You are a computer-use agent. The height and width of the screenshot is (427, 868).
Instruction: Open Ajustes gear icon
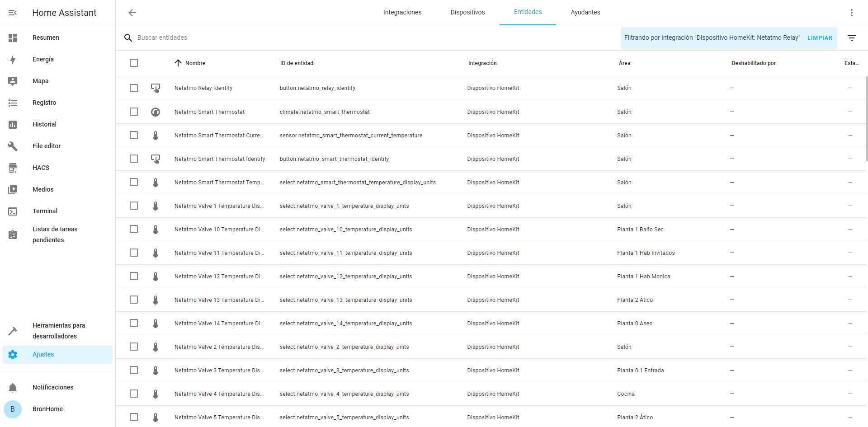click(x=13, y=355)
